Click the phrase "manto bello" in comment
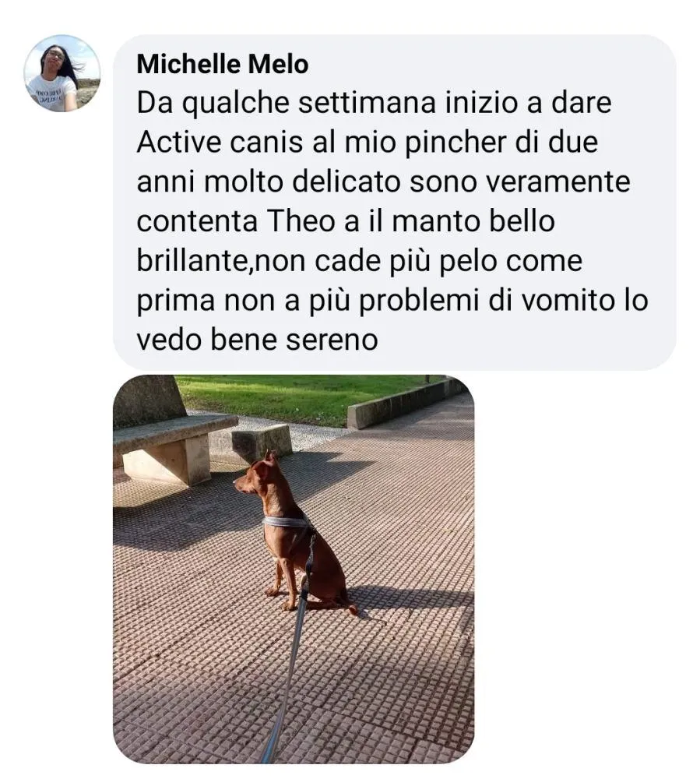This screenshot has width=700, height=779. (x=473, y=221)
